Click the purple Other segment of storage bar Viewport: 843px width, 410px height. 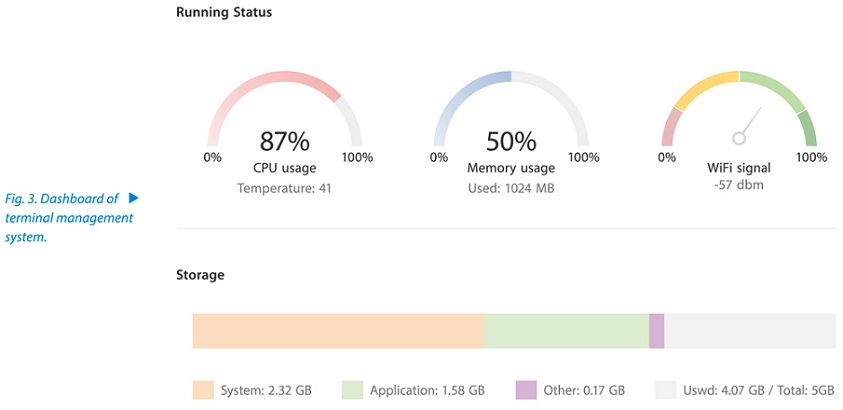(x=656, y=331)
